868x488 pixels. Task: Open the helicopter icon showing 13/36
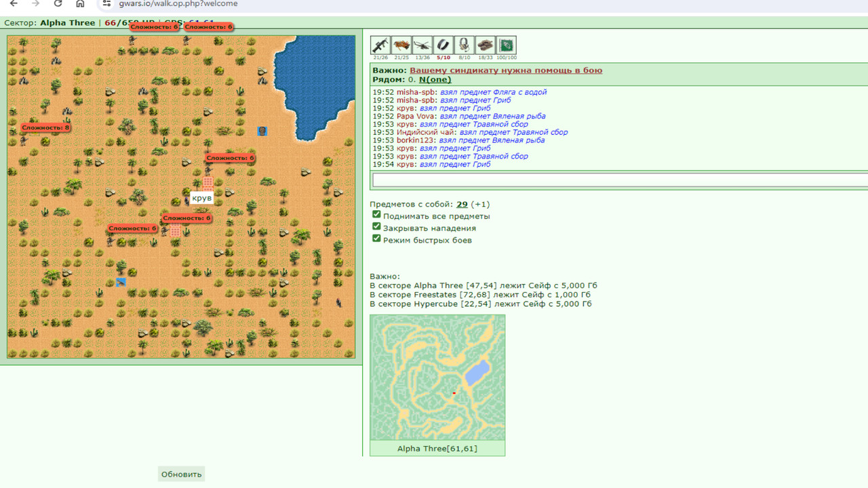click(422, 45)
